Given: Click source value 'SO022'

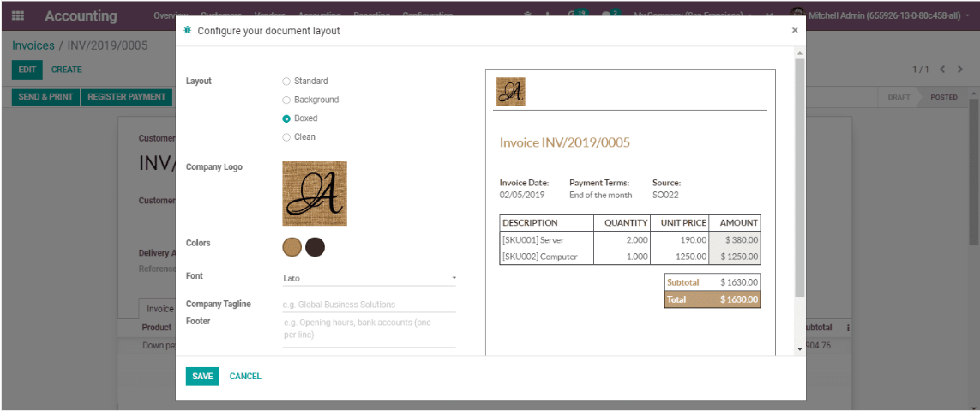Looking at the screenshot, I should pyautogui.click(x=665, y=195).
